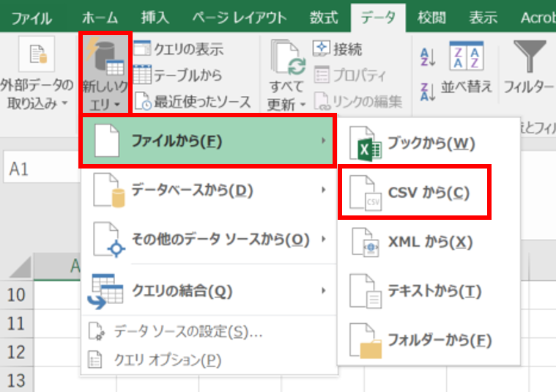
Task: Open クエリ オプション(P)
Action: click(x=210, y=360)
